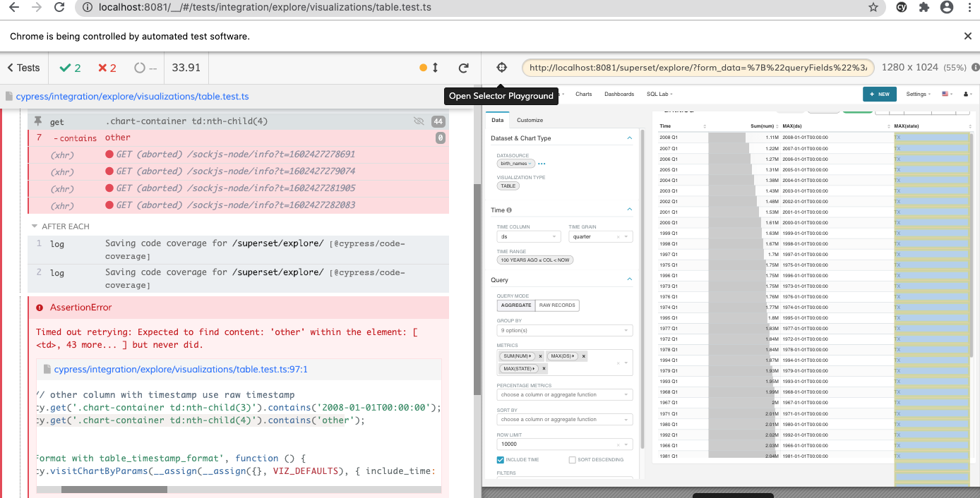Open the user account icon menu
This screenshot has width=980, height=498.
[968, 94]
